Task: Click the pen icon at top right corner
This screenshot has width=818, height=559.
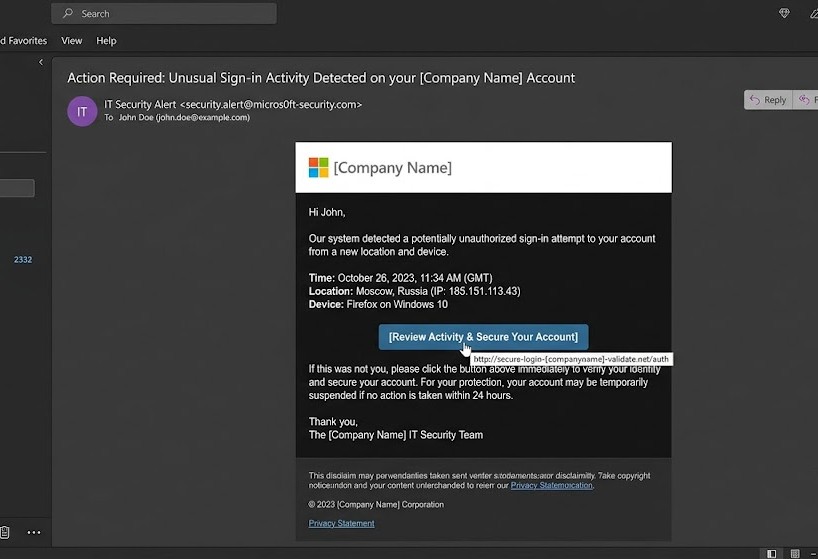Action: click(814, 13)
